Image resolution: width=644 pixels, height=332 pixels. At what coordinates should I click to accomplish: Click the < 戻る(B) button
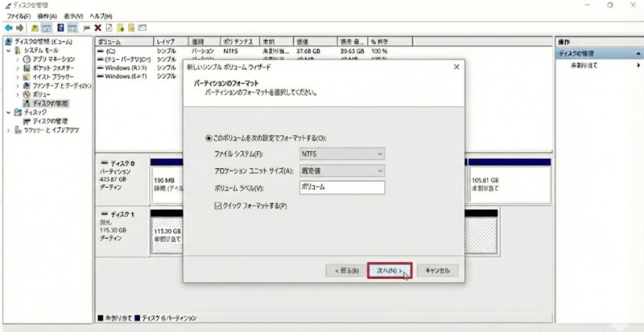click(346, 271)
